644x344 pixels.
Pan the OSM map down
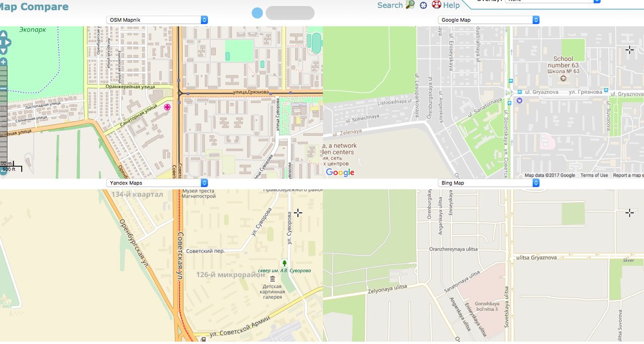(x=4, y=51)
